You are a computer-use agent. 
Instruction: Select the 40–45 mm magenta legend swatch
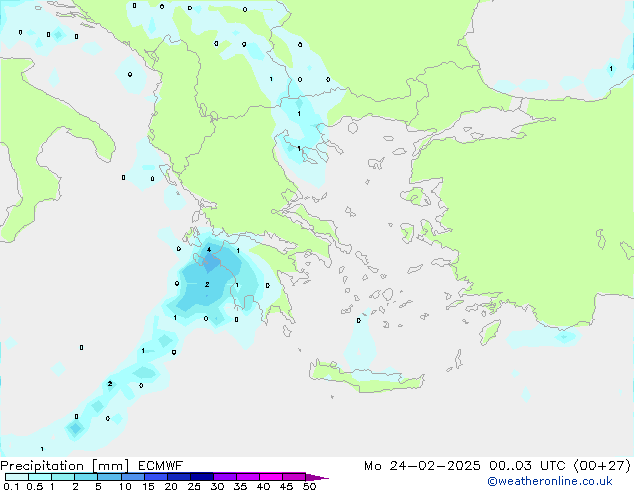click(271, 477)
